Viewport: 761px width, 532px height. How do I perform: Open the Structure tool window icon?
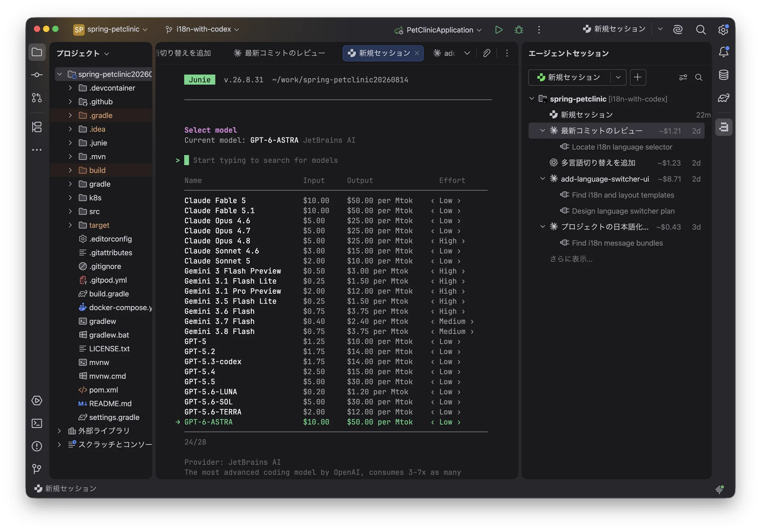[37, 127]
